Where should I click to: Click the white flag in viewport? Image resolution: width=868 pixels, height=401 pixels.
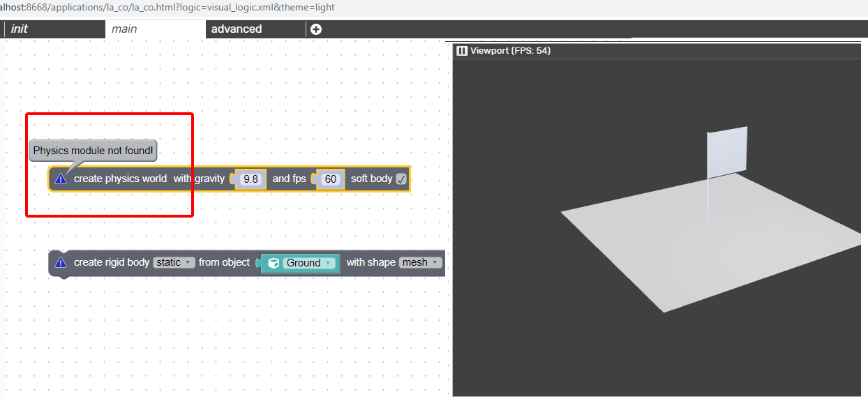tap(727, 152)
